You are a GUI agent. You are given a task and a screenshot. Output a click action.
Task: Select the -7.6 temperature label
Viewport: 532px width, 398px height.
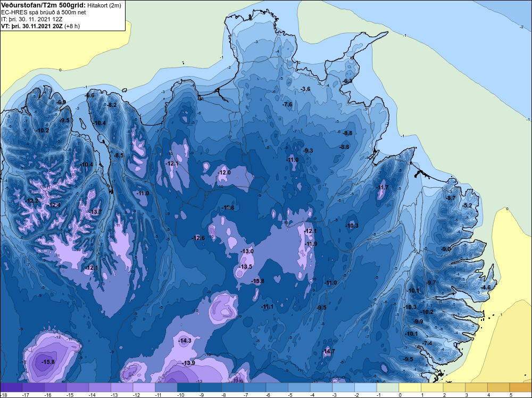point(287,104)
